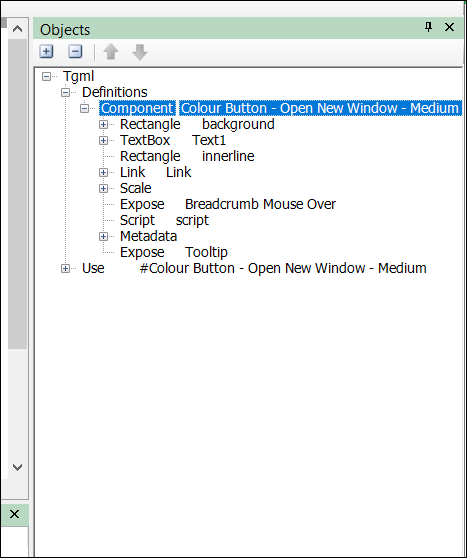
Task: Click the Collapse All minus icon in toolbar
Action: click(x=75, y=52)
